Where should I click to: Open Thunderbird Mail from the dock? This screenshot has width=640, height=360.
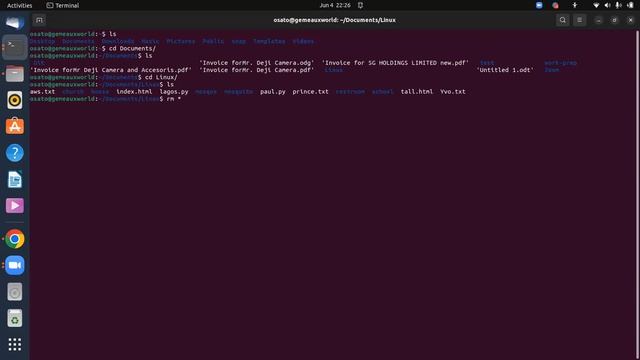click(x=15, y=22)
